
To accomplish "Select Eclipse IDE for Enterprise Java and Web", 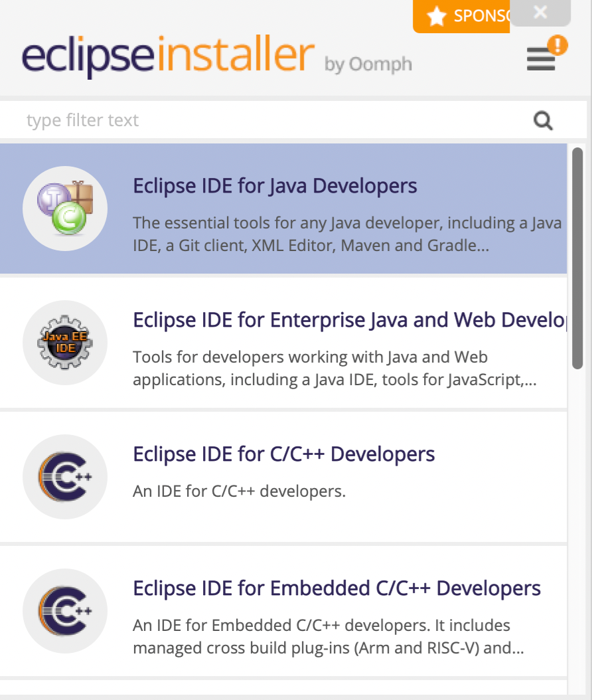I will [x=350, y=320].
